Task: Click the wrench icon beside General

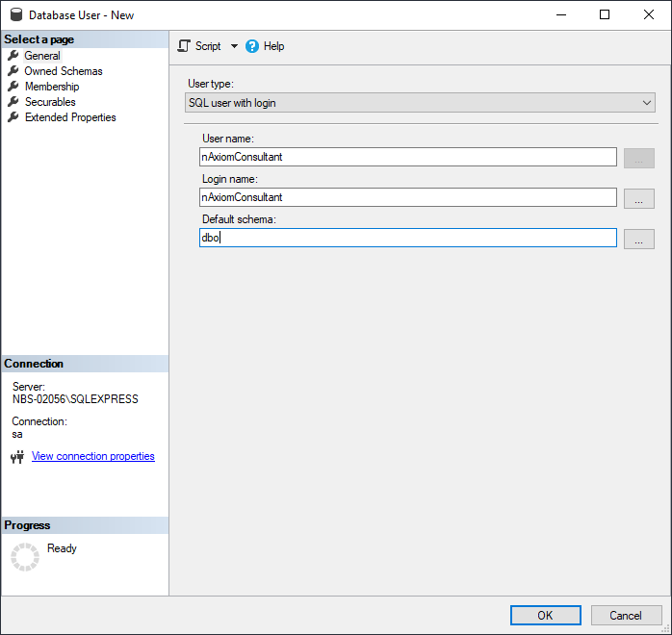Action: [x=13, y=56]
